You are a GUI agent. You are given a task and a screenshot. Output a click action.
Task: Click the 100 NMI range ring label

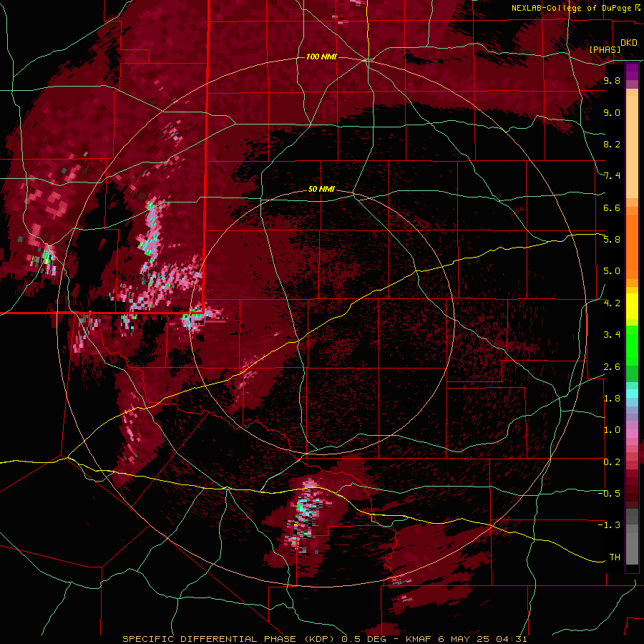321,57
